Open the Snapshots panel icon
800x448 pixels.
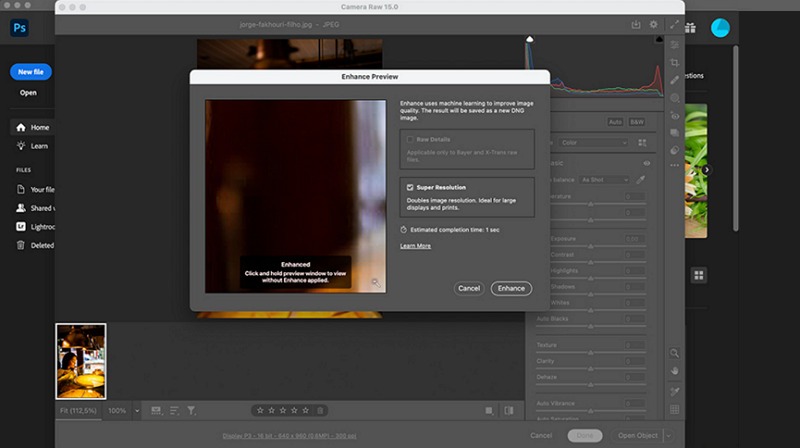pyautogui.click(x=674, y=133)
